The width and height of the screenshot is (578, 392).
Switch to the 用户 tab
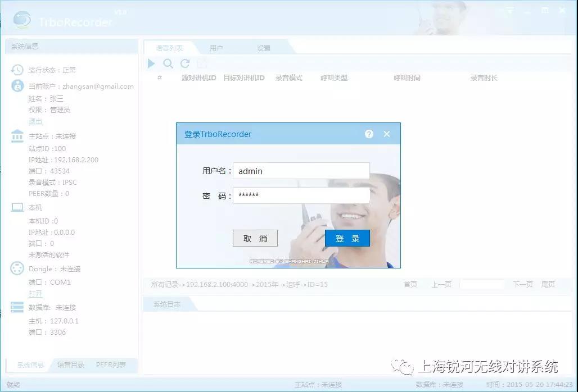(x=216, y=48)
